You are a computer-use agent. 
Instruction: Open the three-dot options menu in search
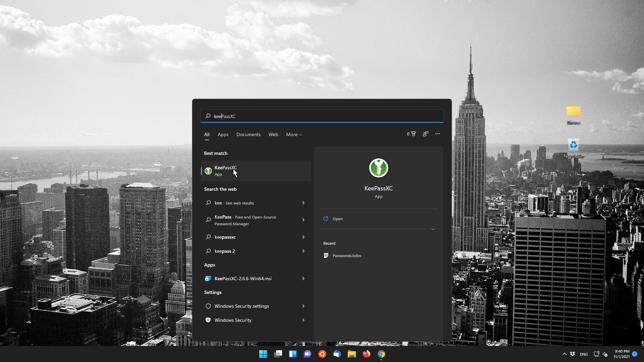click(437, 134)
